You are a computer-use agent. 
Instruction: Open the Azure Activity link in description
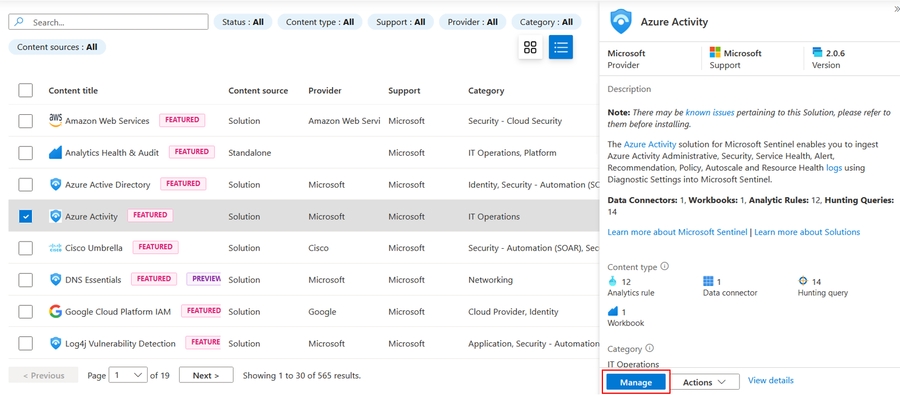point(650,144)
